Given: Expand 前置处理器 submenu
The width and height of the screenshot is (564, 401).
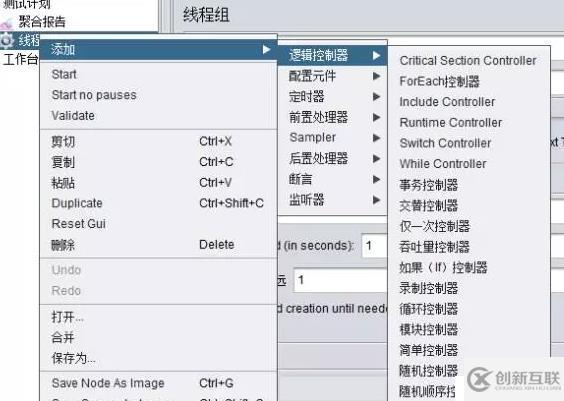Looking at the screenshot, I should [333, 117].
